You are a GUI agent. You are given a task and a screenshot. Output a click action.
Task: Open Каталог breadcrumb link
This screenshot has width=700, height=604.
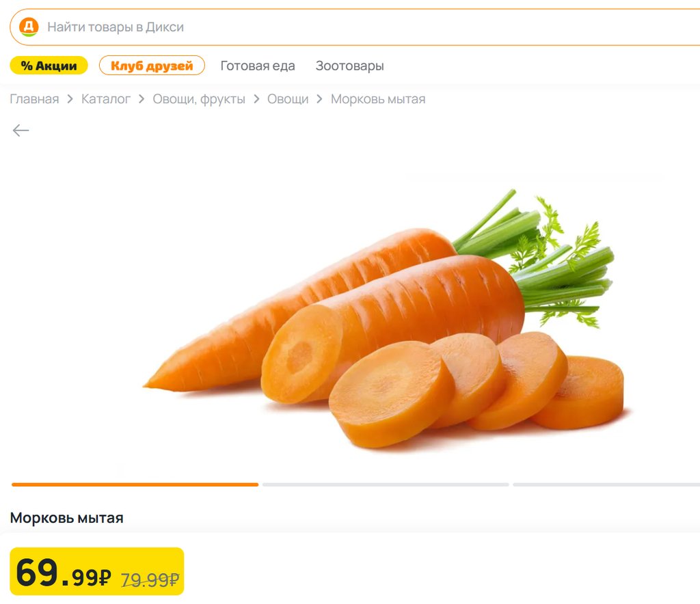[106, 99]
